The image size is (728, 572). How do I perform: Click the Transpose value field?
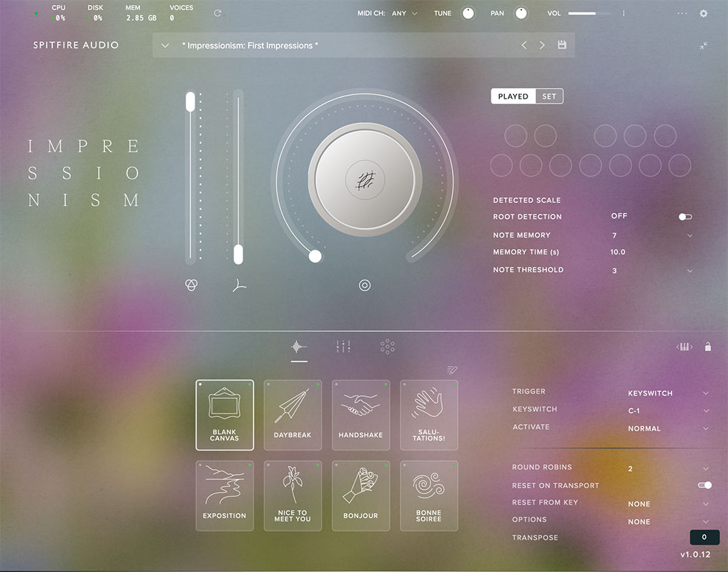[x=704, y=537]
